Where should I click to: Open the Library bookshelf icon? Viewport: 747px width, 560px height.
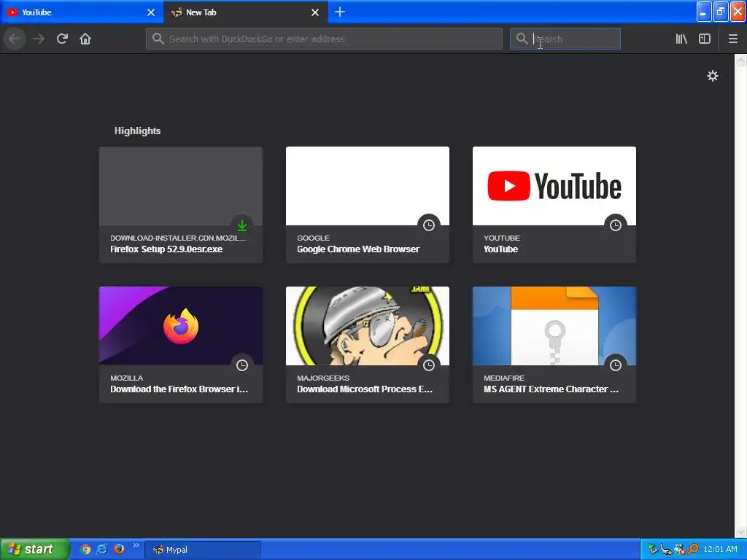(x=681, y=39)
